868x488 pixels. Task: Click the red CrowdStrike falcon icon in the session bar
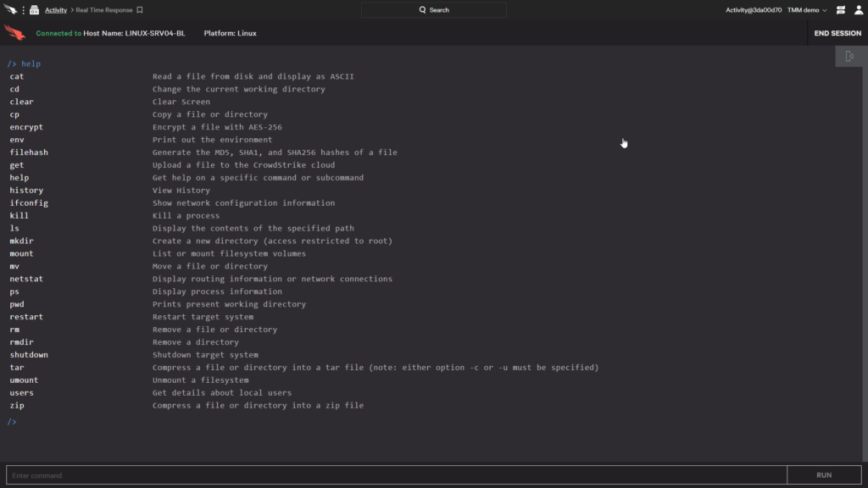14,33
